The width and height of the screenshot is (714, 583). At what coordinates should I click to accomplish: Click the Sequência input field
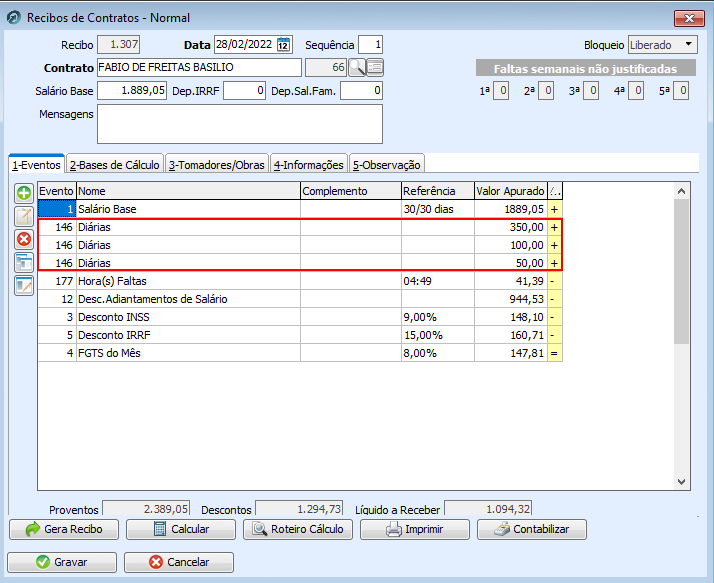(x=370, y=45)
